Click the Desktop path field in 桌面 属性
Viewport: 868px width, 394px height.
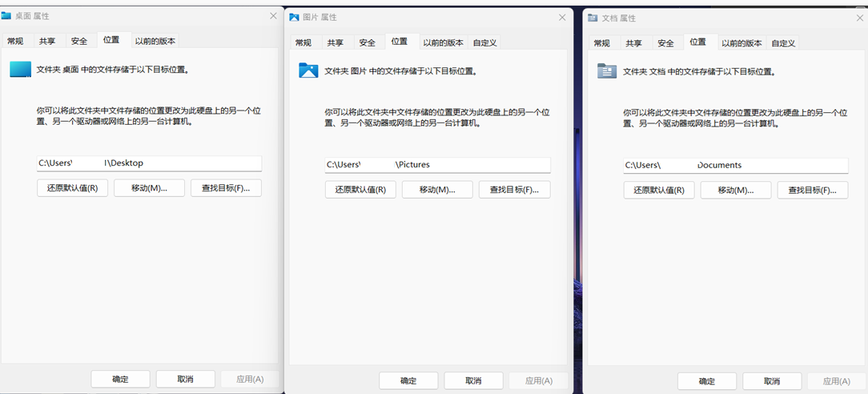pyautogui.click(x=149, y=163)
